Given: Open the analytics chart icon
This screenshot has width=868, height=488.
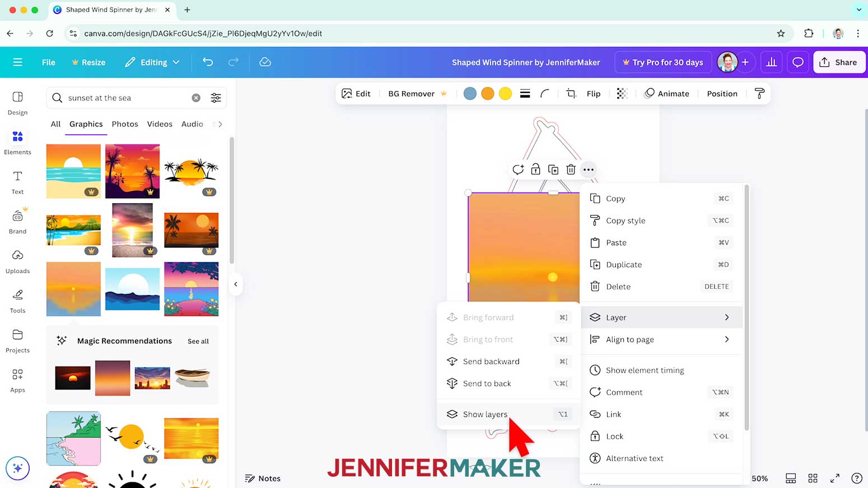Looking at the screenshot, I should click(772, 62).
